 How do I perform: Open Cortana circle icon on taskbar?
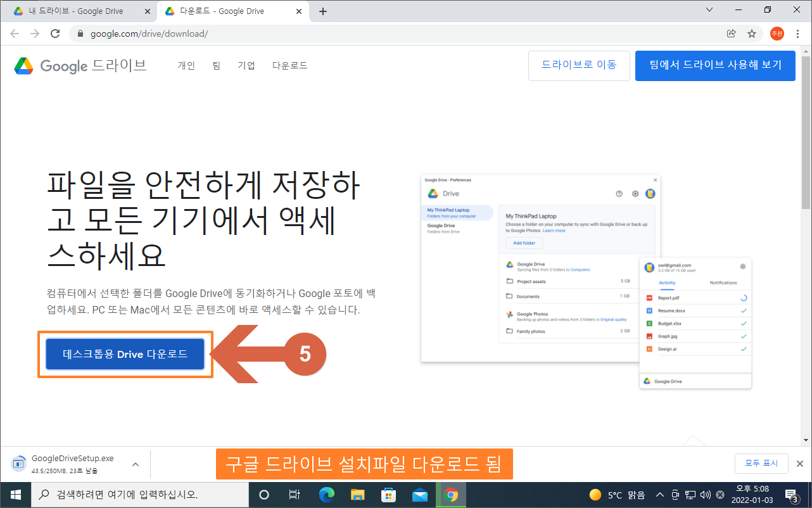tap(264, 495)
